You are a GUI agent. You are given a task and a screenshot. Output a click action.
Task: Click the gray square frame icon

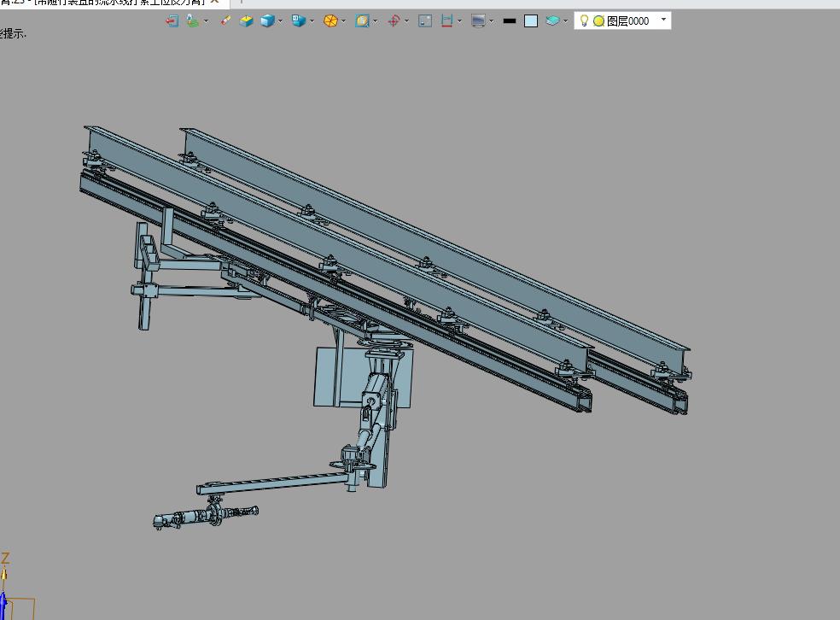[x=425, y=20]
